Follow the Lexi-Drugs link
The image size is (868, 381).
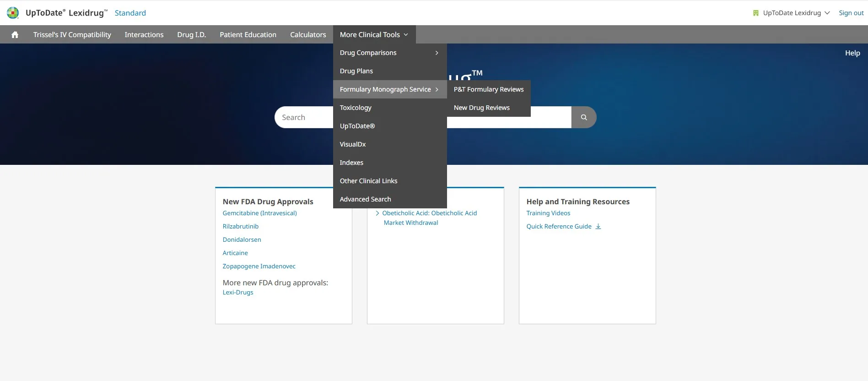click(238, 292)
